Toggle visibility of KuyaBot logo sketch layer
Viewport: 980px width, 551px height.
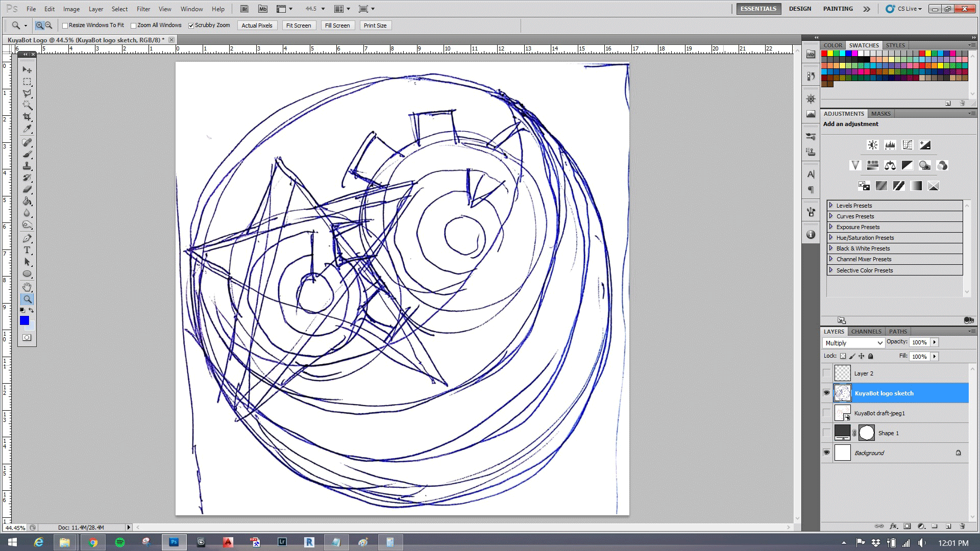click(826, 393)
